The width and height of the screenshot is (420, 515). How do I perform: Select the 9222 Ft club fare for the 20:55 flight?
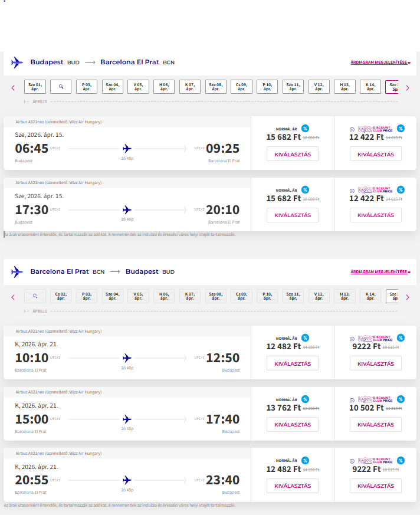tap(375, 486)
